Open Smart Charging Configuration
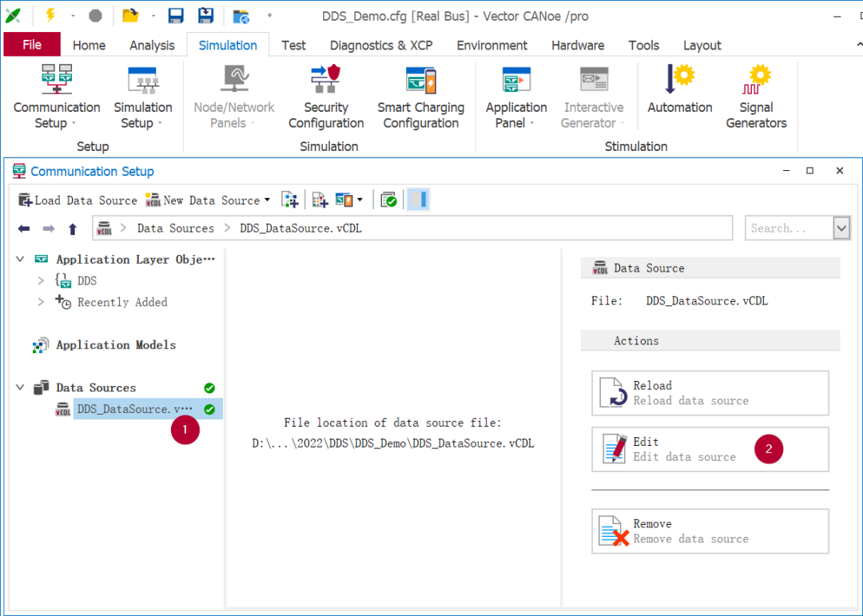The width and height of the screenshot is (863, 616). (x=421, y=97)
